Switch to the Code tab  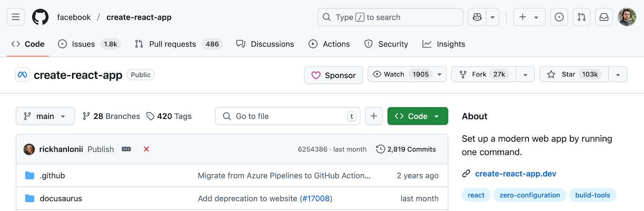28,44
